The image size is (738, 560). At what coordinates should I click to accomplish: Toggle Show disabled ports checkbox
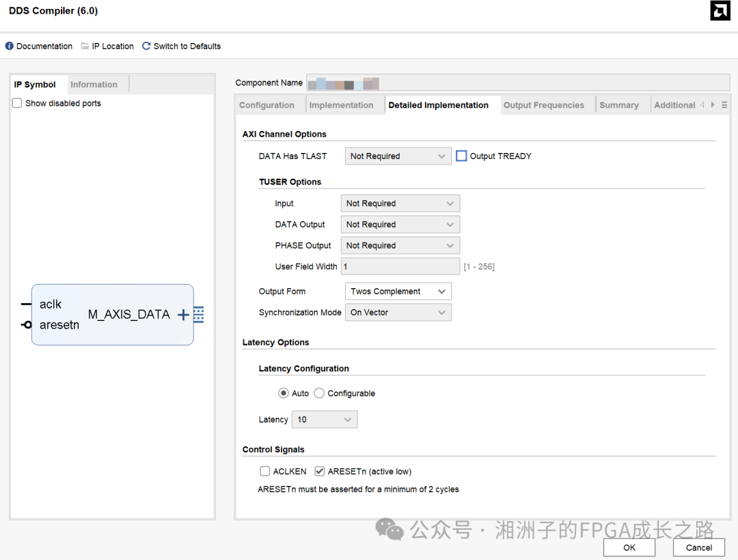point(17,103)
